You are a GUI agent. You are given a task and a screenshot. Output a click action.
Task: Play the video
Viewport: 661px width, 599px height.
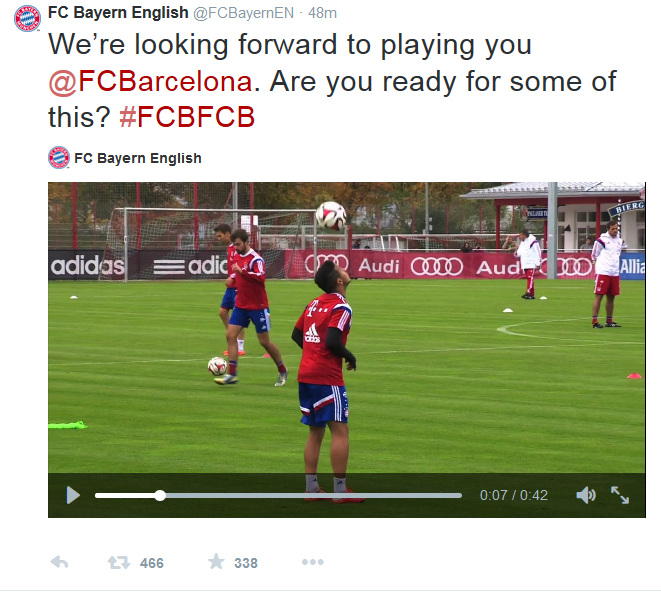pos(72,495)
